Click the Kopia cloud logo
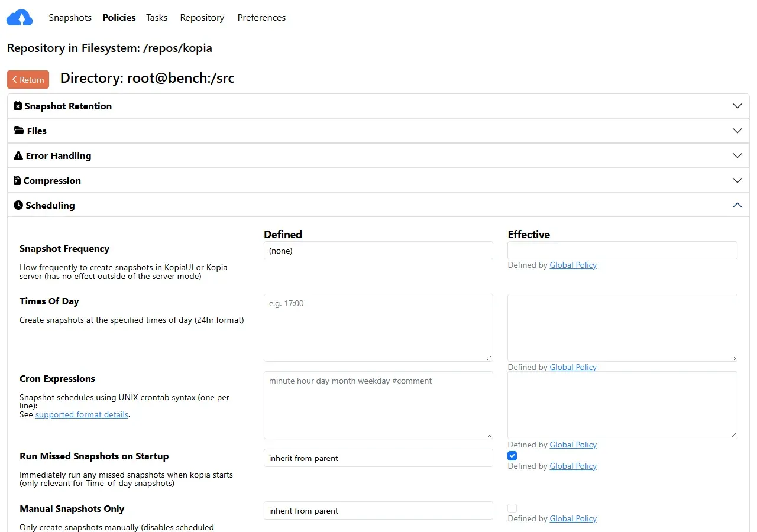 (20, 18)
